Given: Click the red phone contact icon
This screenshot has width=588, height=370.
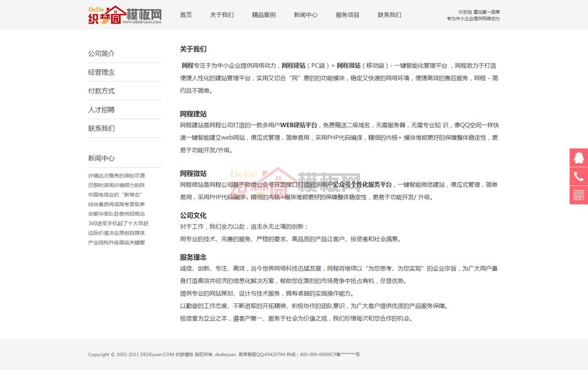Looking at the screenshot, I should 578,176.
